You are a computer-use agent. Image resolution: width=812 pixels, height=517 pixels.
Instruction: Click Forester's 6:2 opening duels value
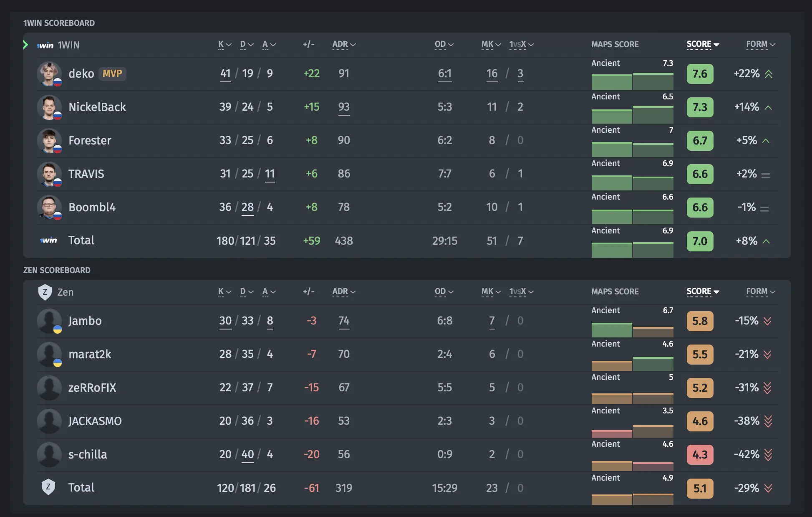(445, 140)
